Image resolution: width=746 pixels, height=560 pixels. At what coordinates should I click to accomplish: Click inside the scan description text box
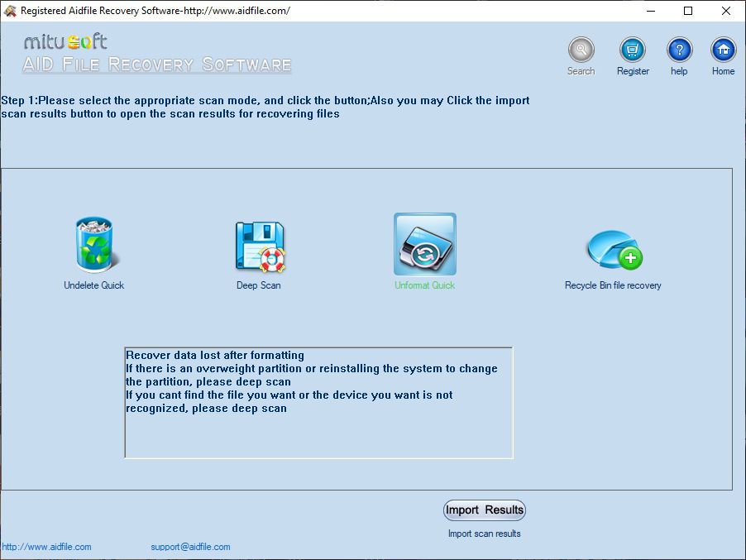click(x=318, y=403)
